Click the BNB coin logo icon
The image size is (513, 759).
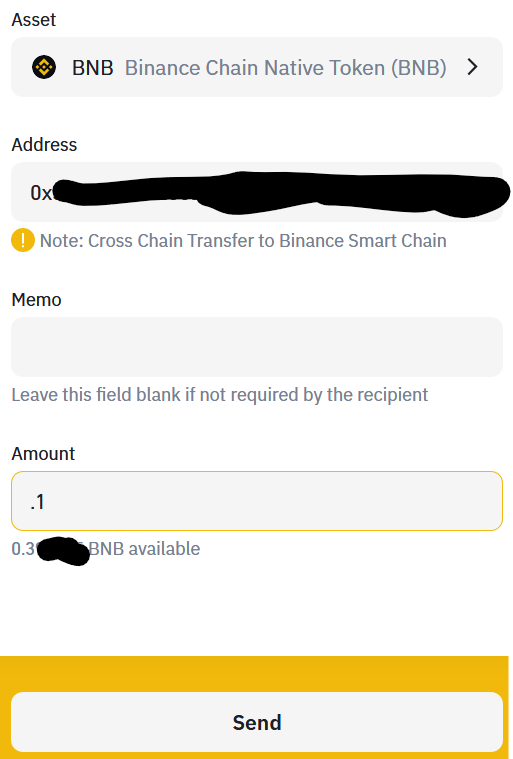pos(44,67)
